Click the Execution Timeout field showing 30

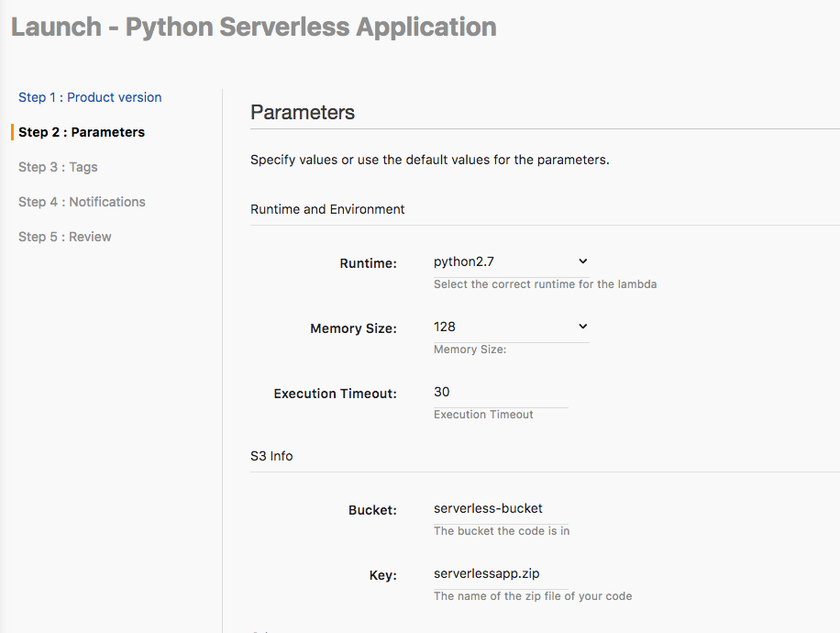[500, 393]
